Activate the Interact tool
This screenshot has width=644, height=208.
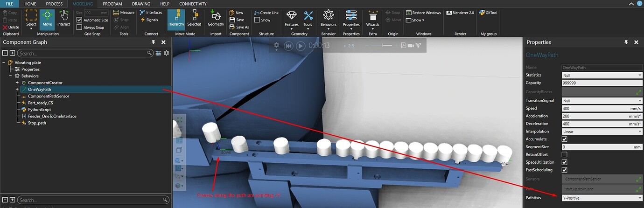click(63, 19)
